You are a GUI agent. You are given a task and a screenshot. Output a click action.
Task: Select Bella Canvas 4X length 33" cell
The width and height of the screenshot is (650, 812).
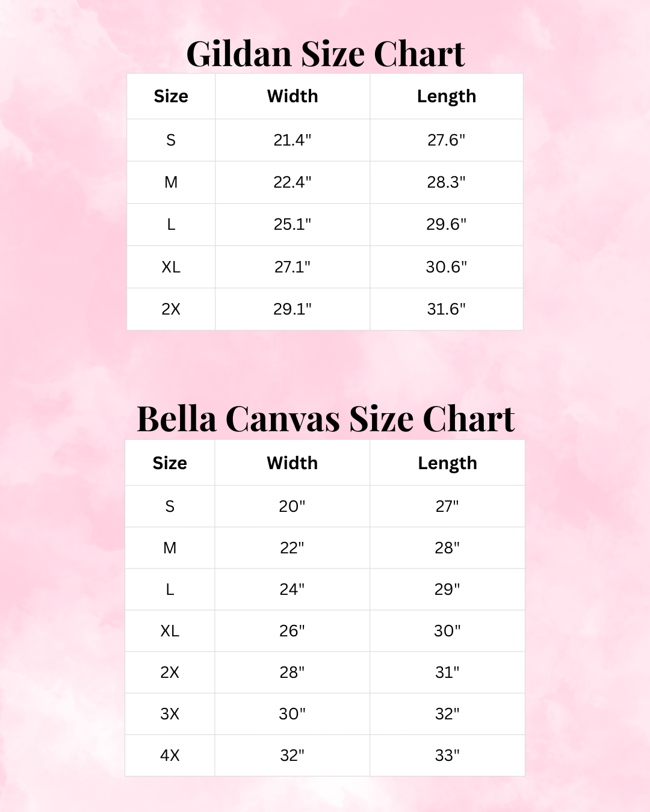447,755
